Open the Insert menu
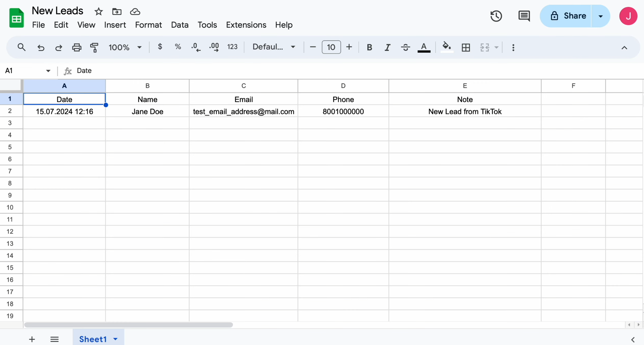Image resolution: width=644 pixels, height=345 pixels. tap(115, 25)
